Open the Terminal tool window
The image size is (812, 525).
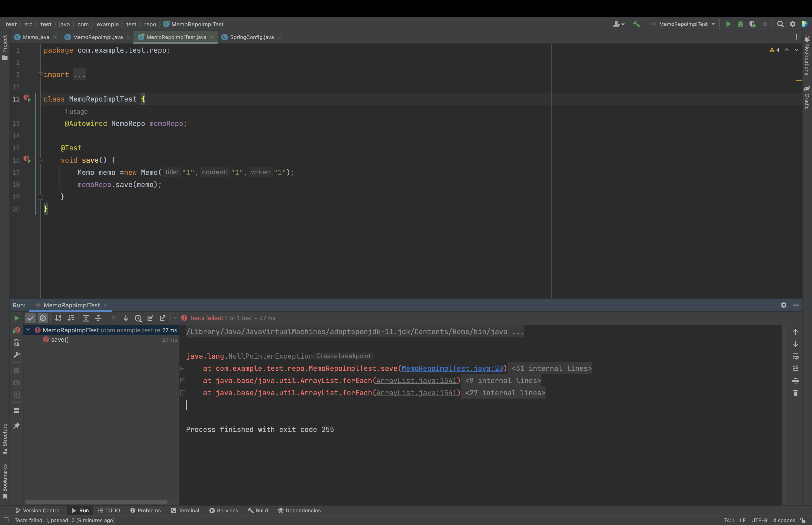click(x=185, y=510)
